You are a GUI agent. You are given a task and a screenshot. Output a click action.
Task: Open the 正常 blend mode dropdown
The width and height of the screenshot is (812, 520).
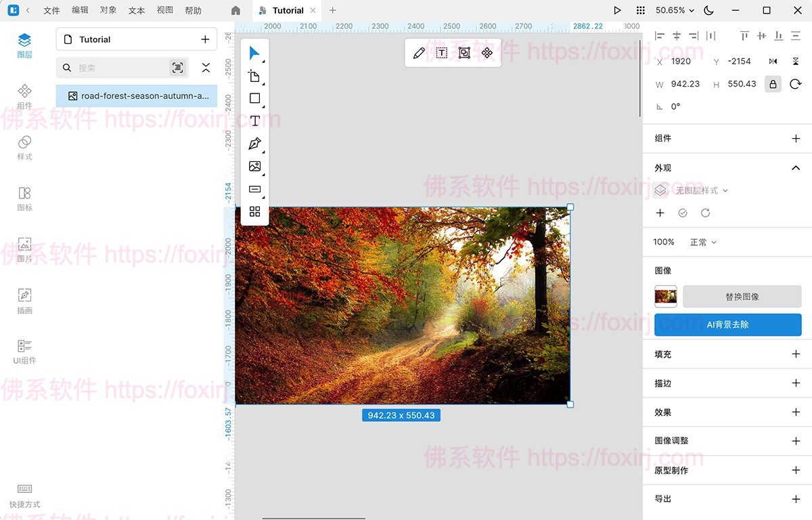[703, 242]
